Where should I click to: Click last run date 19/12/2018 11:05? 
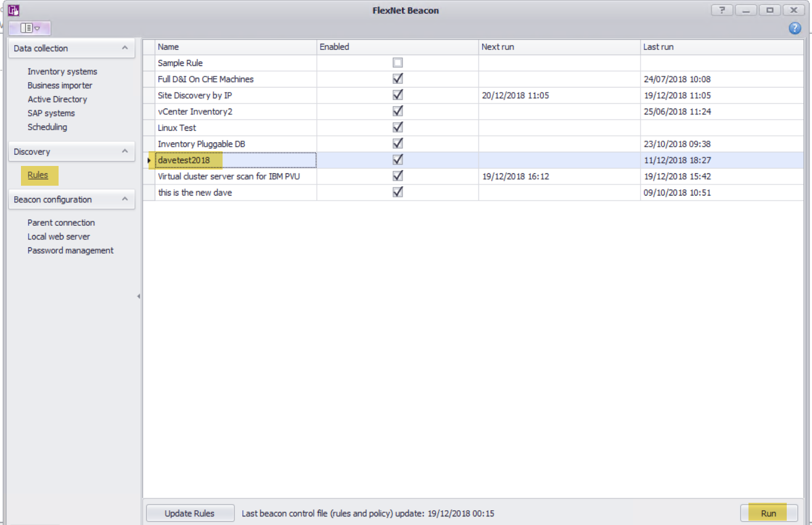677,96
